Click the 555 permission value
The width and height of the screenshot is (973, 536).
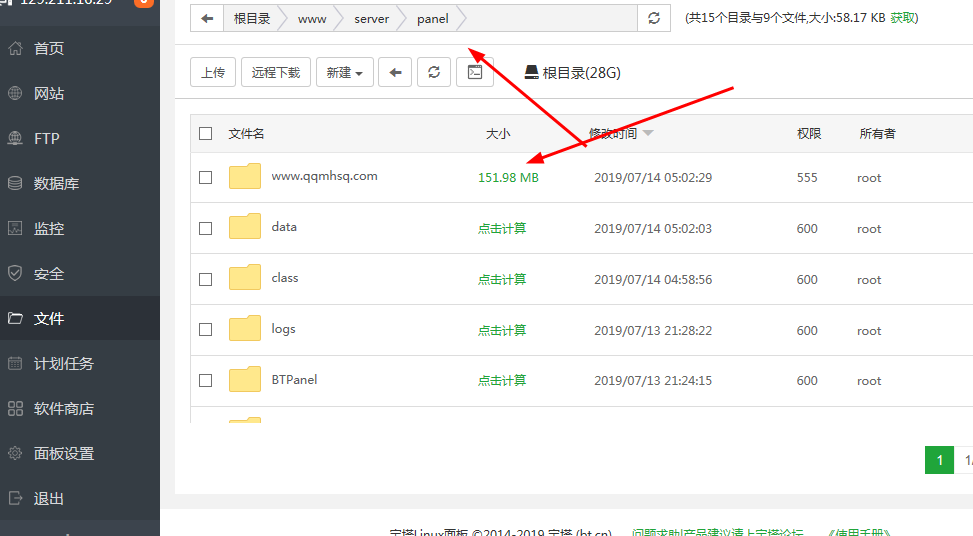click(807, 177)
